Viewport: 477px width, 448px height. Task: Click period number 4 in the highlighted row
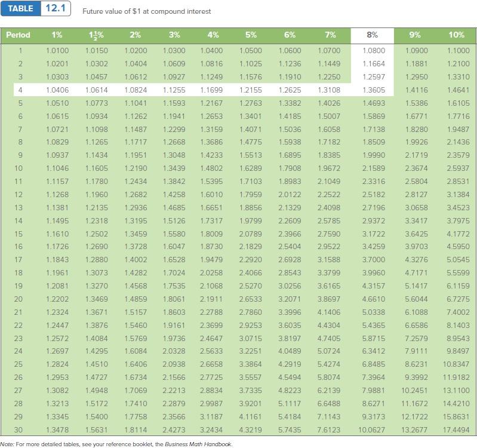pos(20,90)
